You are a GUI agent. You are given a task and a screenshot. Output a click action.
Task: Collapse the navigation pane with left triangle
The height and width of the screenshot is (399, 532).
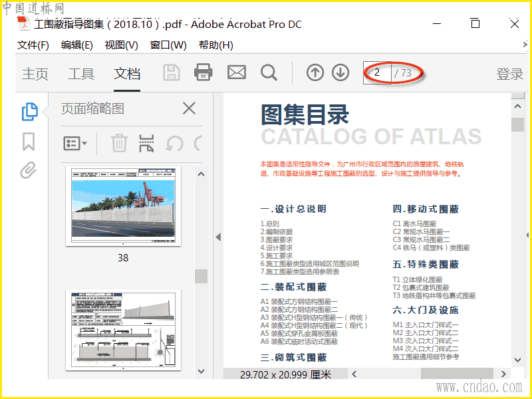(218, 237)
